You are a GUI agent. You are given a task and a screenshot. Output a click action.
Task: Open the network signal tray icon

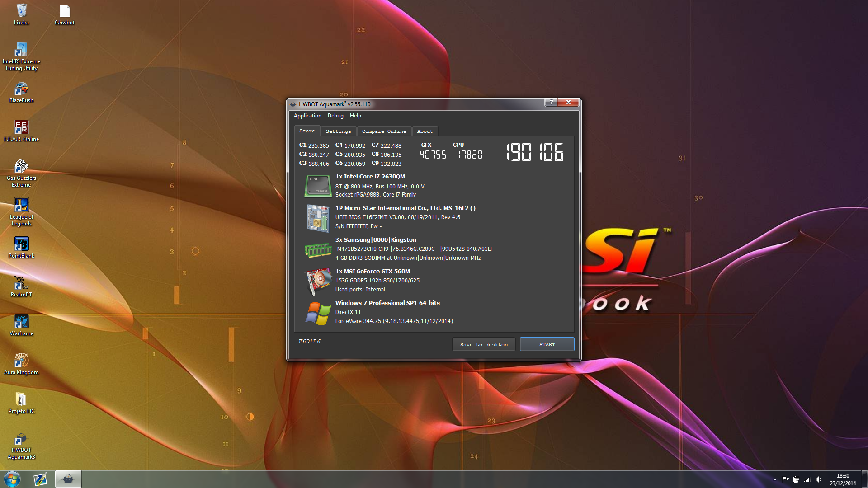tap(807, 479)
